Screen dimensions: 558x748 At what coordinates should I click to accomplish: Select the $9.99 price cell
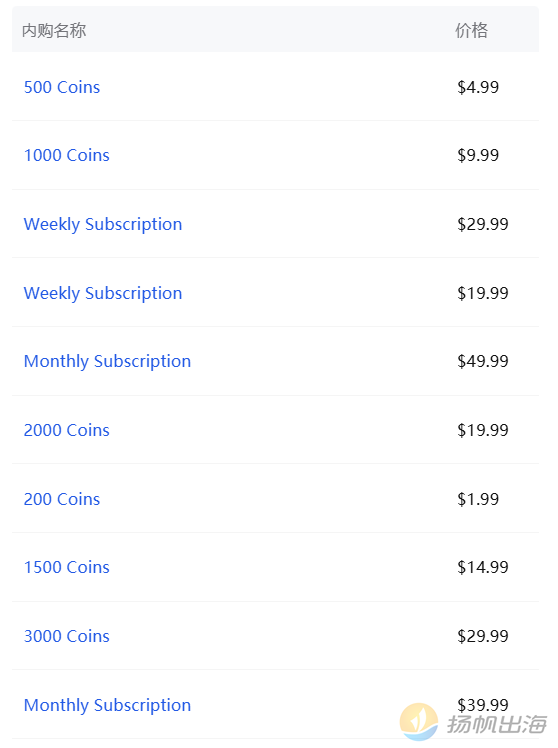(478, 156)
